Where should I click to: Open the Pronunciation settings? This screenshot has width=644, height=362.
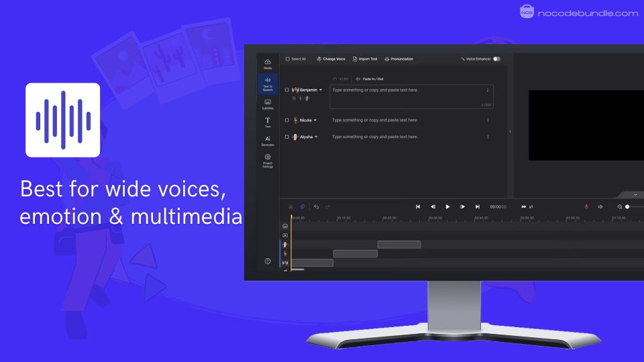click(398, 59)
